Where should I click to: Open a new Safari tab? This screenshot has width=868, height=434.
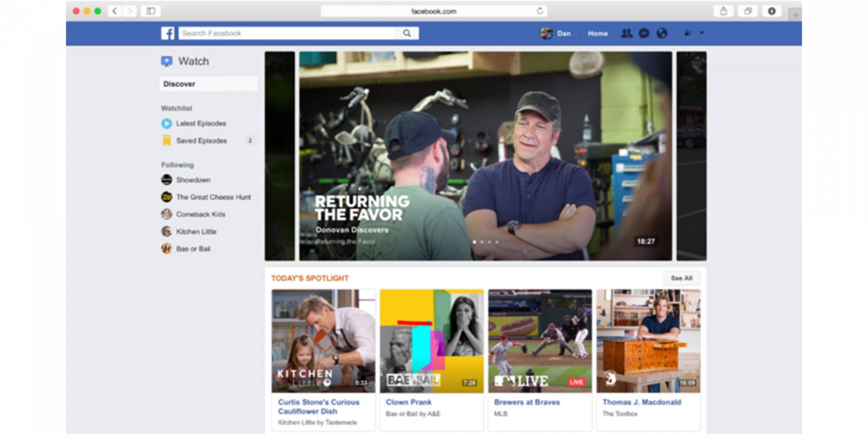point(795,15)
